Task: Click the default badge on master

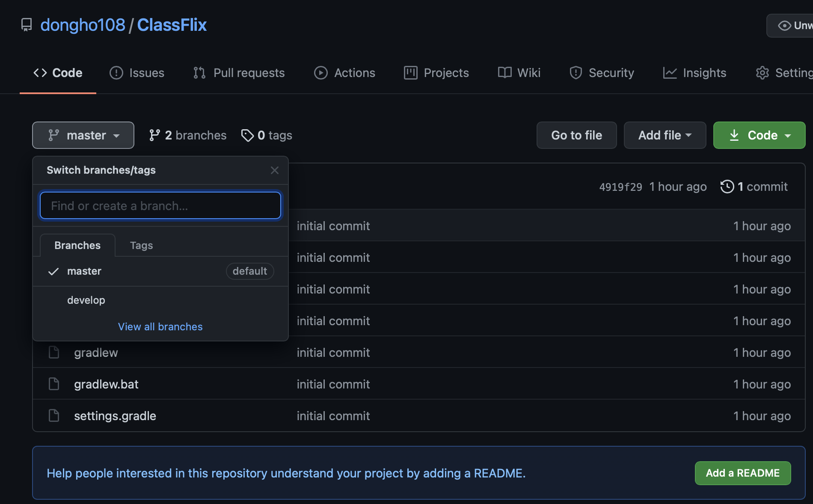Action: [x=250, y=271]
